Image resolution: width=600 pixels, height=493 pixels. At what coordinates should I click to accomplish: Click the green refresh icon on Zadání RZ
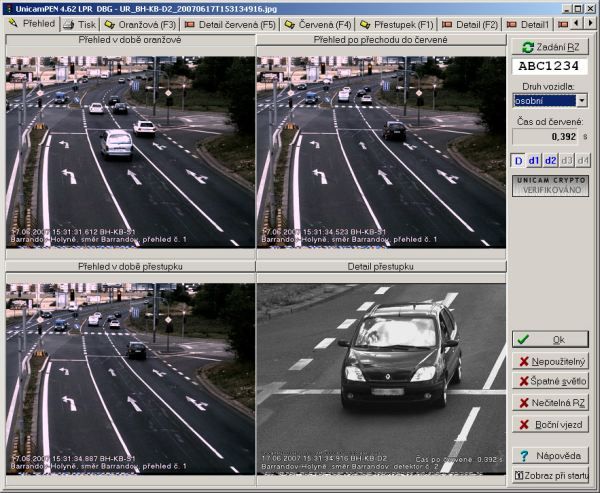click(x=526, y=46)
